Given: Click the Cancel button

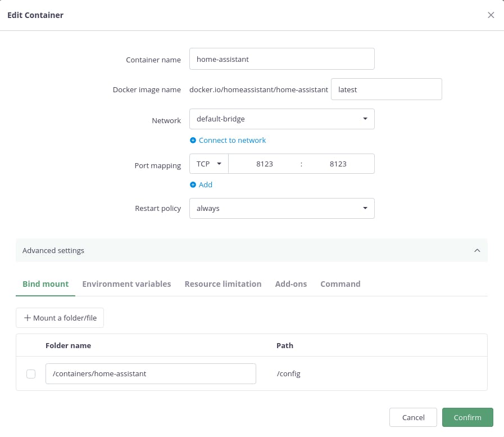Looking at the screenshot, I should 413,417.
